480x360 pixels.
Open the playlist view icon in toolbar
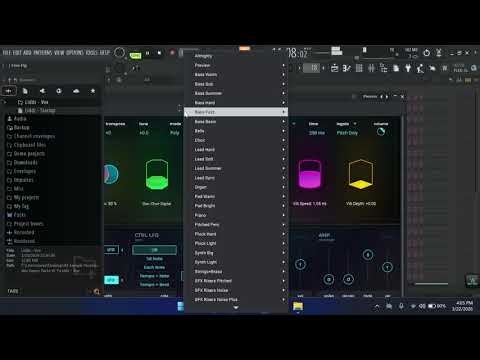tap(334, 68)
